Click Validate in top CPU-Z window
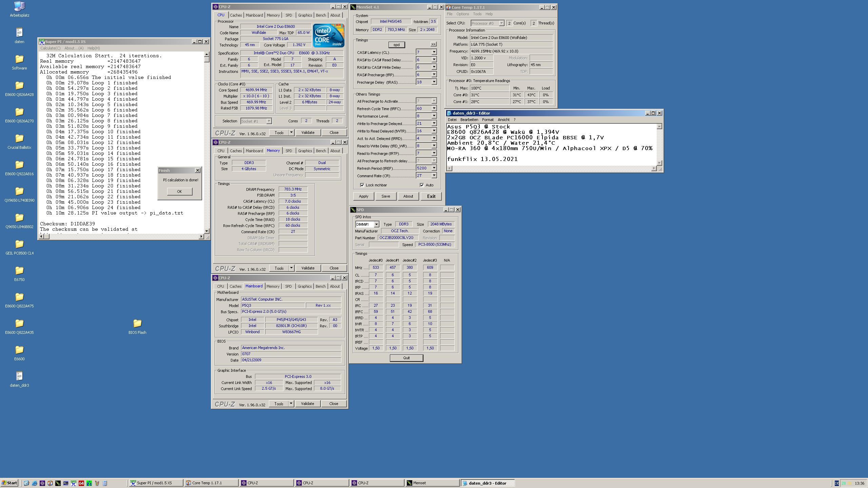Screen dimensions: 868x488 point(308,133)
